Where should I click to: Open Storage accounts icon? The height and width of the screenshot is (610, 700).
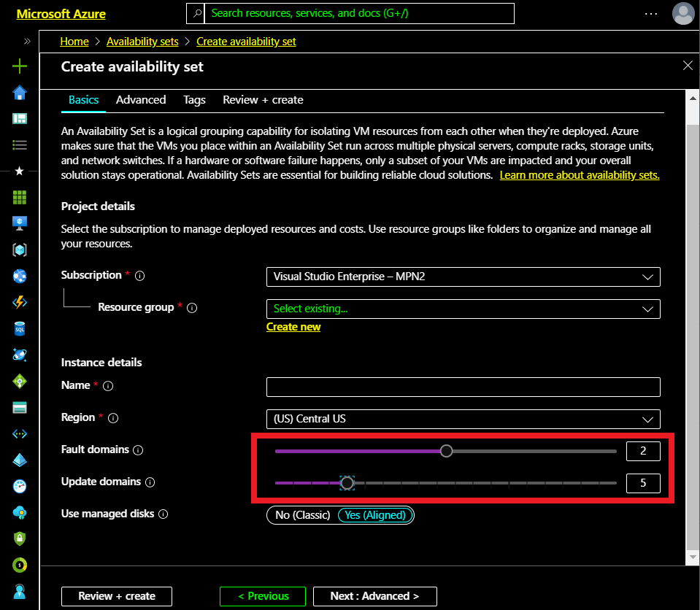tap(20, 407)
